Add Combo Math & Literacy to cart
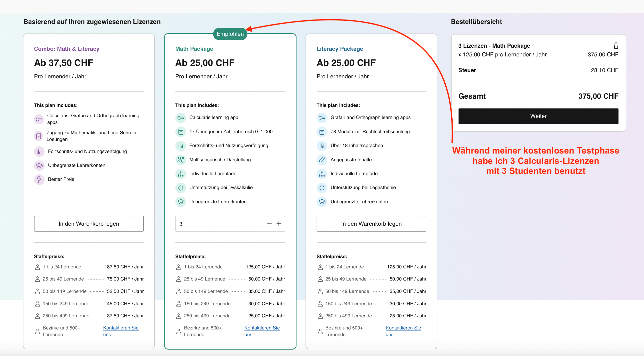Screen dimensions: 644x356 (x=89, y=224)
